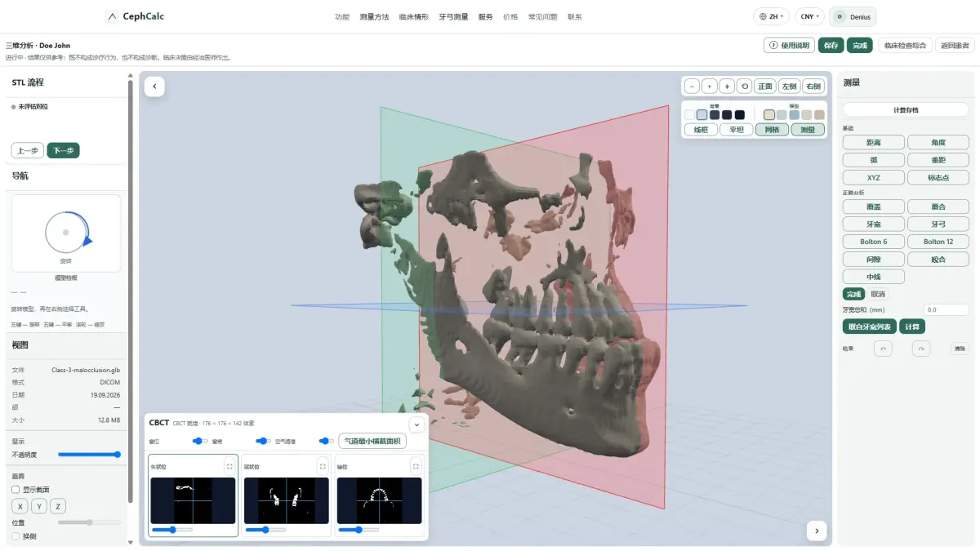The height and width of the screenshot is (551, 980).
Task: Click the 保存 save button
Action: (x=831, y=46)
